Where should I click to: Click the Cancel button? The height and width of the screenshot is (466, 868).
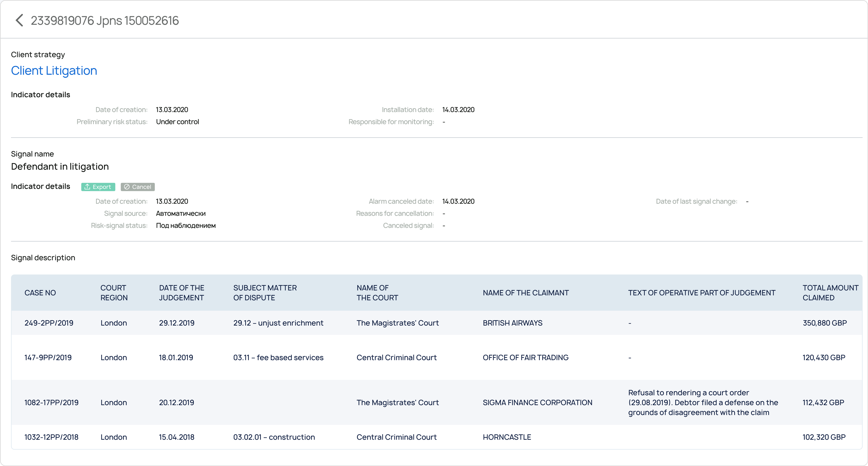click(x=137, y=187)
